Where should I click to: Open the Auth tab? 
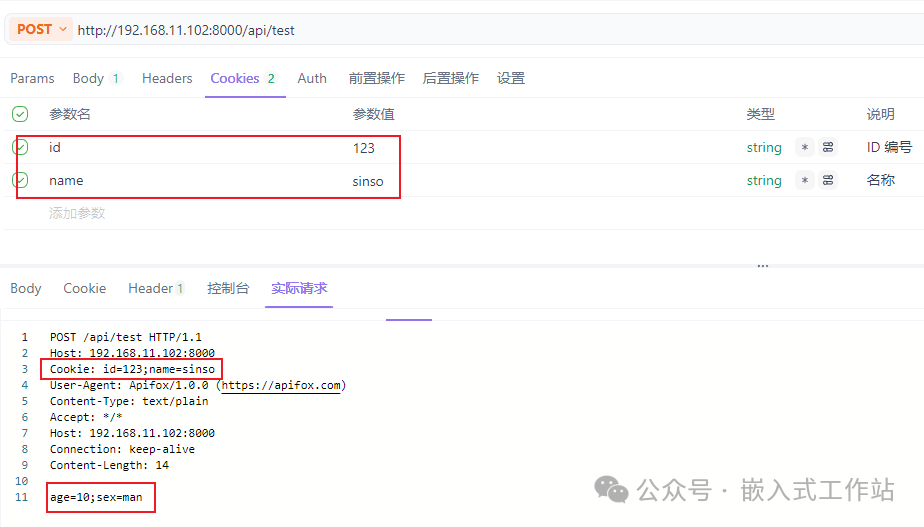[312, 78]
